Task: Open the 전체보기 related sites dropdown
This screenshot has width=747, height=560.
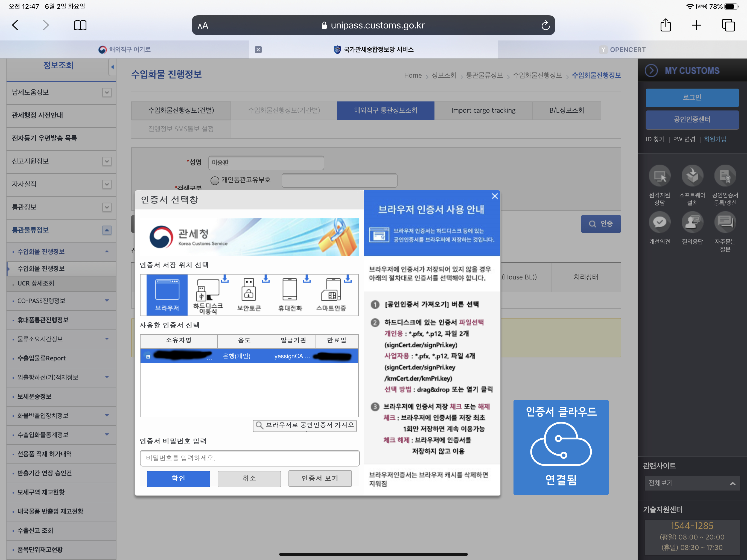Action: [691, 483]
